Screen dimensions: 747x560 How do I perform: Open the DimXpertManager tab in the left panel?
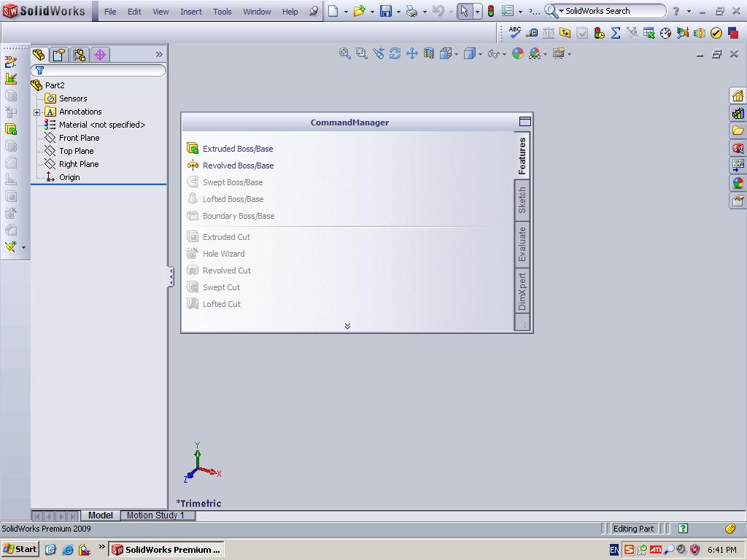coord(99,54)
